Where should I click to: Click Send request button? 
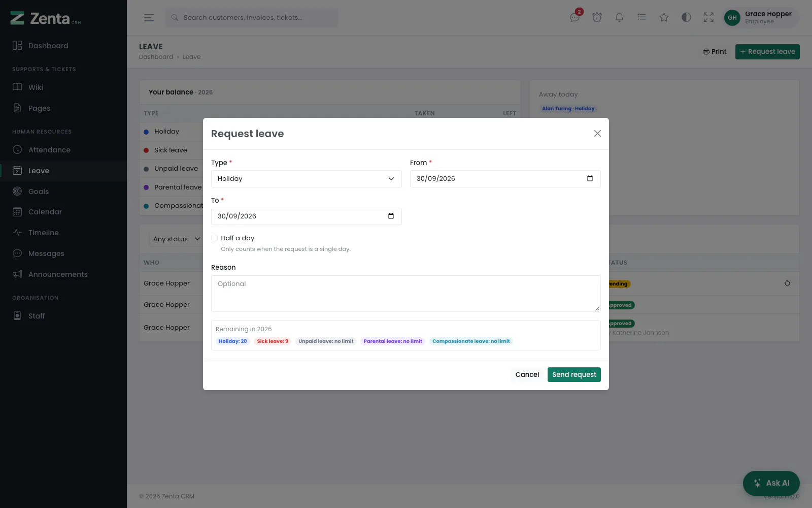[574, 374]
